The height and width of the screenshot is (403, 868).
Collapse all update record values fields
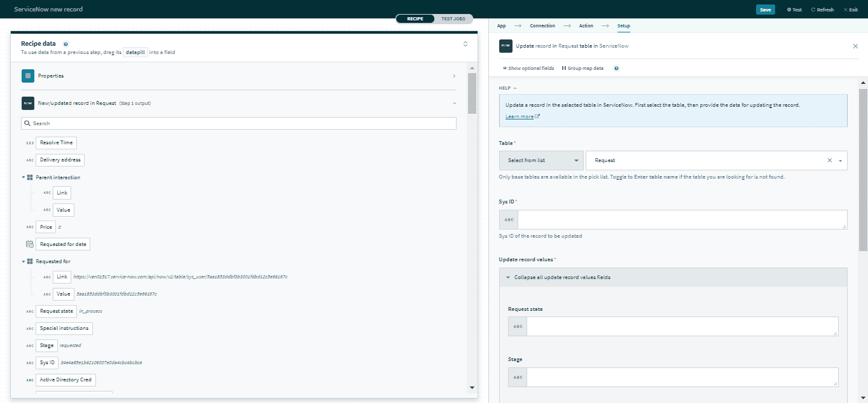[558, 277]
